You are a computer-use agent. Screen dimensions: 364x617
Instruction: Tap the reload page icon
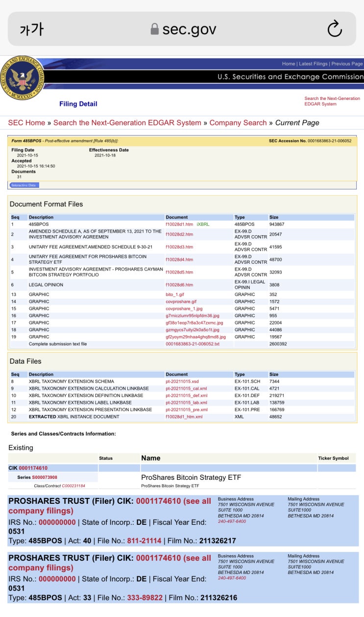click(334, 29)
